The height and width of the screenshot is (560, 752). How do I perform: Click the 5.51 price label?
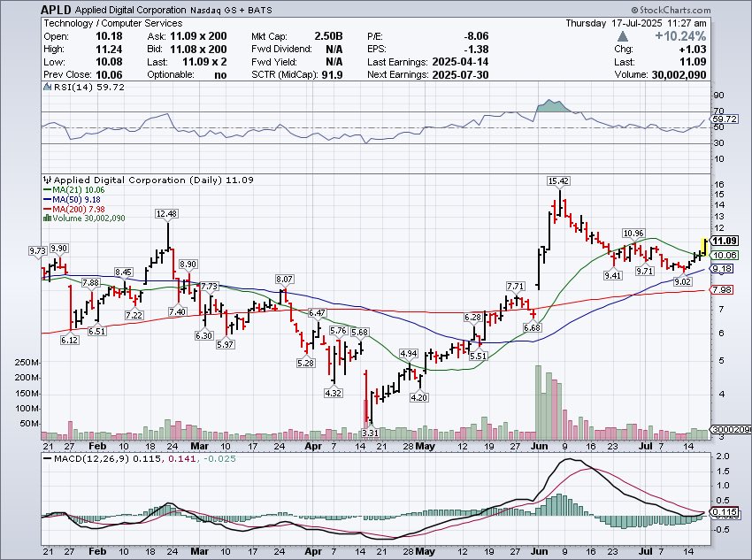478,357
